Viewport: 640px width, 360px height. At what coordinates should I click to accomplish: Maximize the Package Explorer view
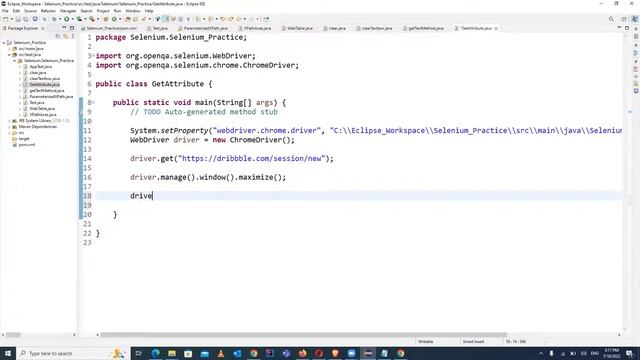(72, 28)
